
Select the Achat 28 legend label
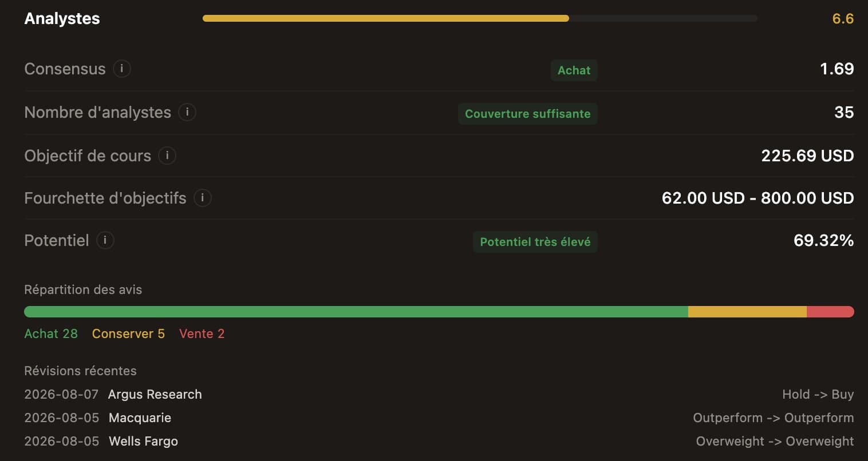(x=51, y=333)
